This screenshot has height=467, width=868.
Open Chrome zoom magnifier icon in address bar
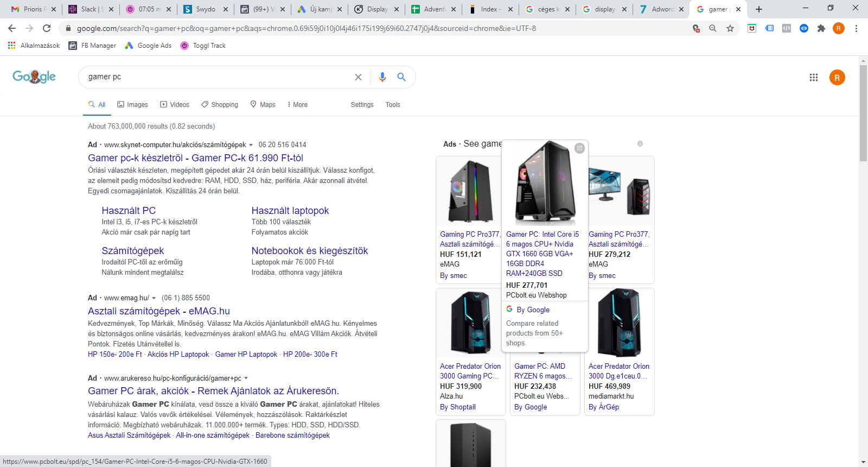[713, 28]
